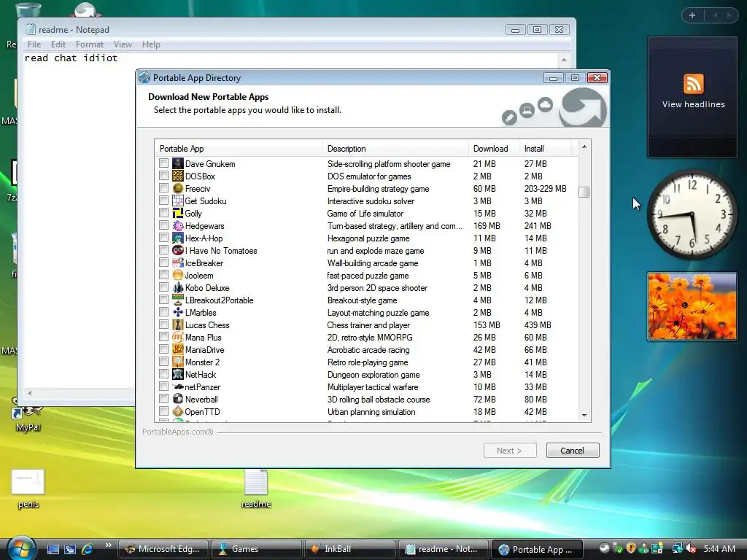Click app list scroll-down arrow
This screenshot has height=560, width=747.
tap(584, 416)
